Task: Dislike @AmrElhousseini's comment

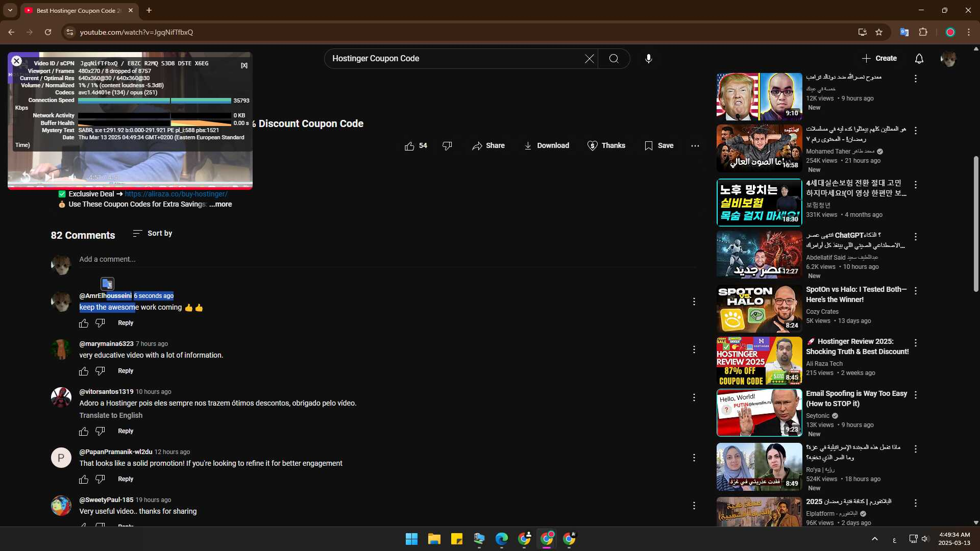Action: (100, 323)
